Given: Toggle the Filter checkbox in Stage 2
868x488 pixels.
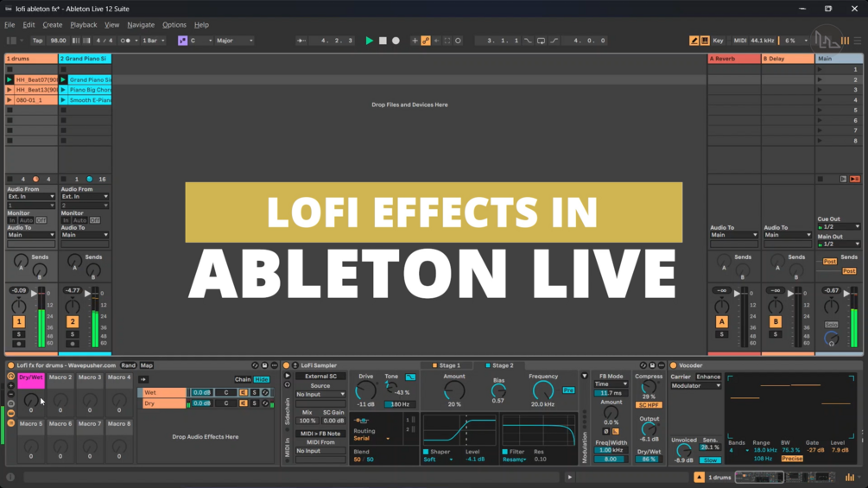Looking at the screenshot, I should (505, 452).
